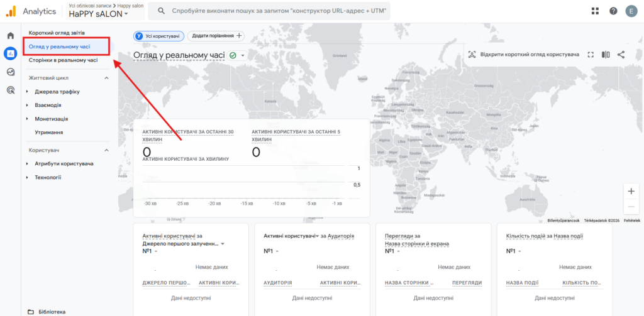Image resolution: width=644 pixels, height=316 pixels.
Task: Open the HaPPY sALON property dropdown
Action: tap(99, 14)
